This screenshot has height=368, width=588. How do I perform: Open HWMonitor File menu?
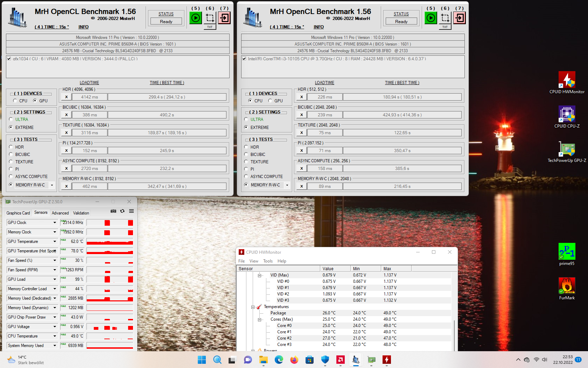click(x=241, y=261)
